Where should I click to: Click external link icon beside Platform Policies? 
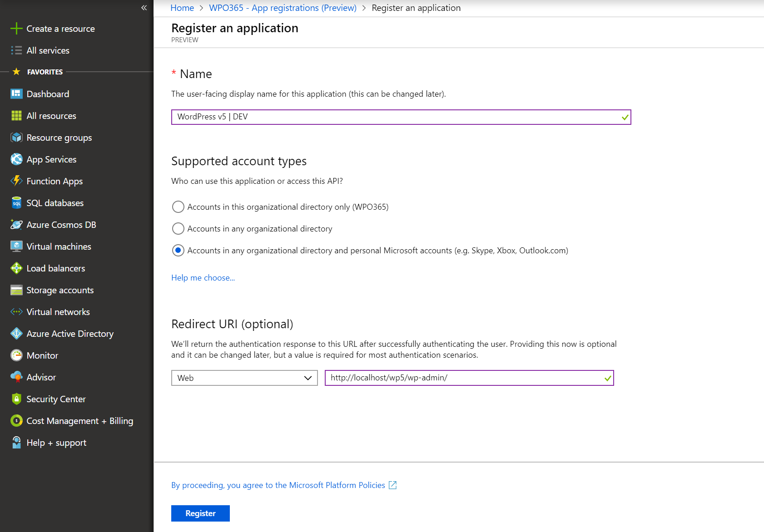(x=393, y=485)
